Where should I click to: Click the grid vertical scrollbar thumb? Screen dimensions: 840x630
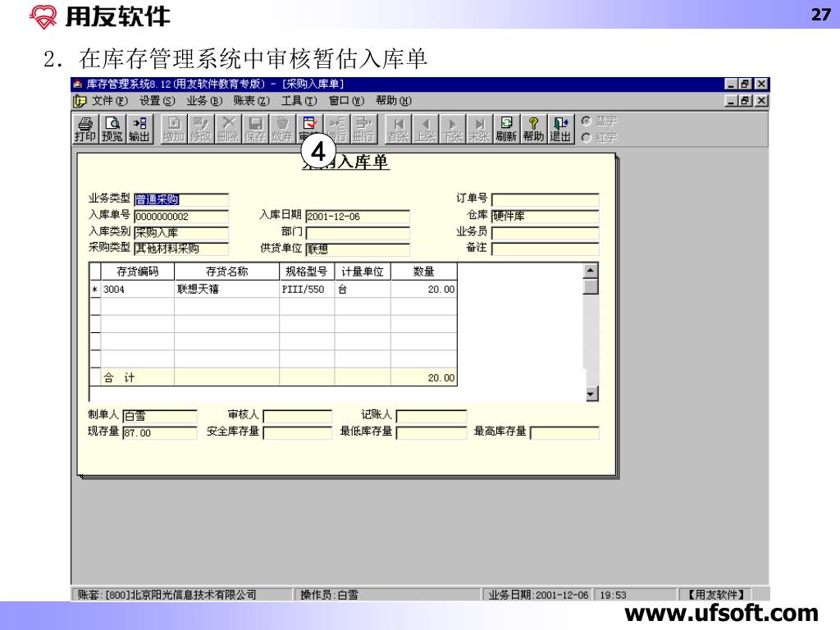[591, 286]
